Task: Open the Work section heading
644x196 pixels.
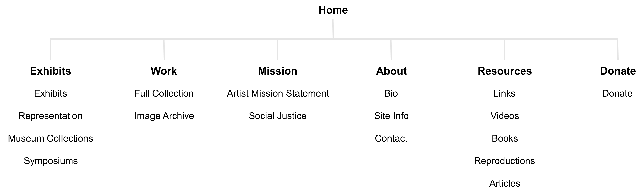Action: click(164, 71)
